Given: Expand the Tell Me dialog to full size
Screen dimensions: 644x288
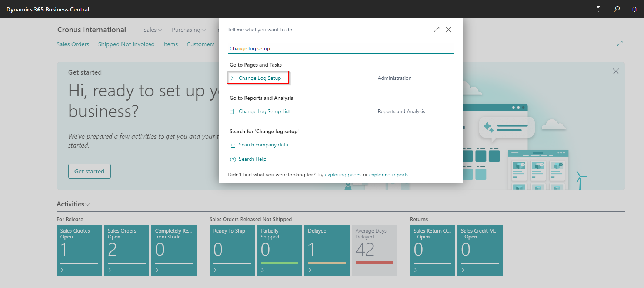Looking at the screenshot, I should click(x=437, y=30).
